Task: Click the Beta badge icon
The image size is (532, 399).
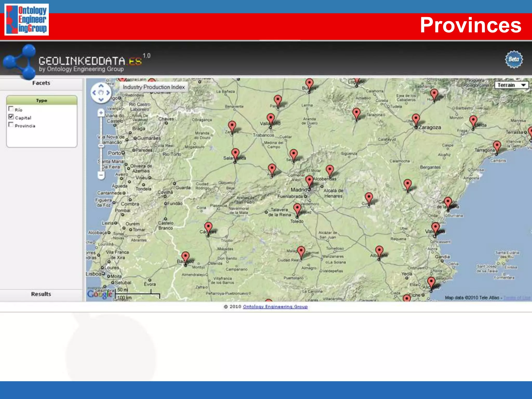Action: pyautogui.click(x=514, y=59)
